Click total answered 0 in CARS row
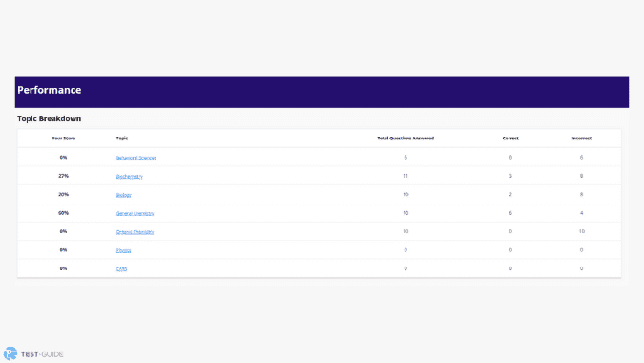644x363 pixels. pyautogui.click(x=405, y=268)
